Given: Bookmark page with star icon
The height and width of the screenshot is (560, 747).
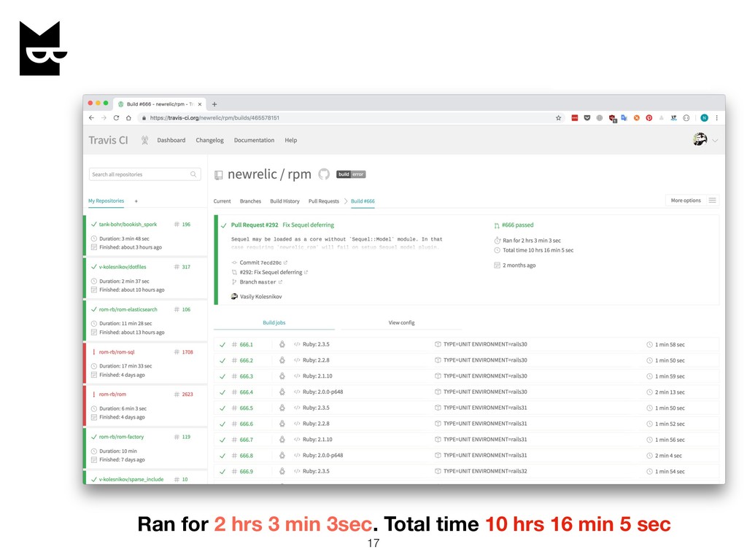Looking at the screenshot, I should tap(558, 117).
